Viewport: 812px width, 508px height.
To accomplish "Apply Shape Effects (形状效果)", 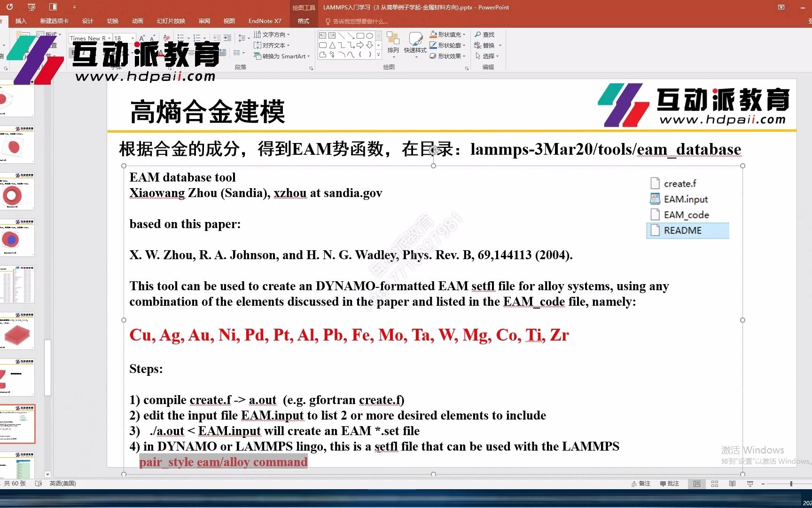I will pos(447,56).
